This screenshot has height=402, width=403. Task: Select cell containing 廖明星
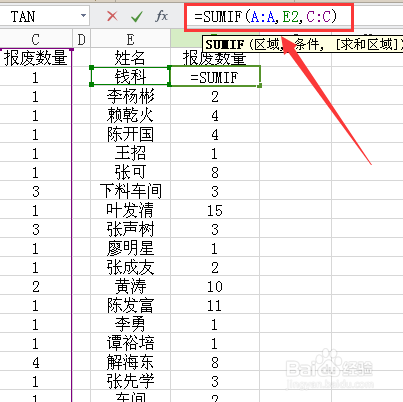[130, 248]
